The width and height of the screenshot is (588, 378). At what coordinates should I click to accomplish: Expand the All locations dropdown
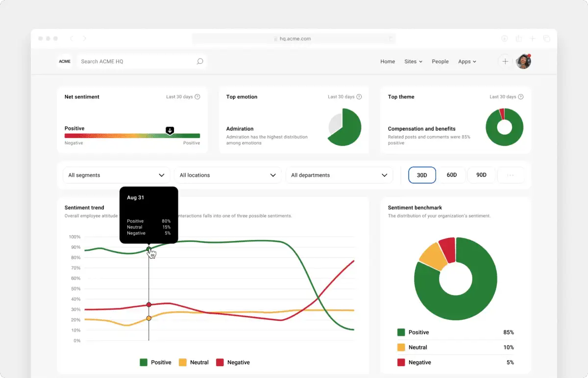(228, 175)
